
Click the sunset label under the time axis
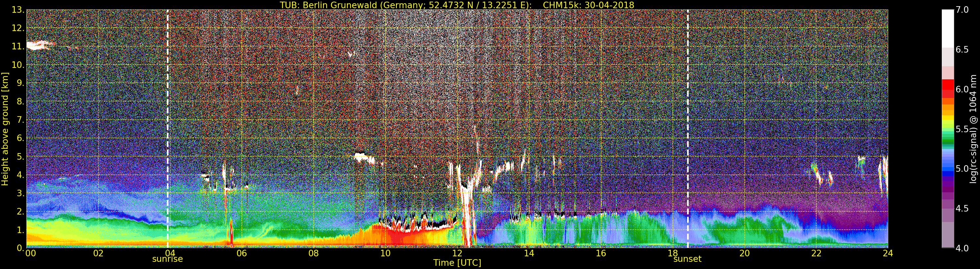coord(687,259)
